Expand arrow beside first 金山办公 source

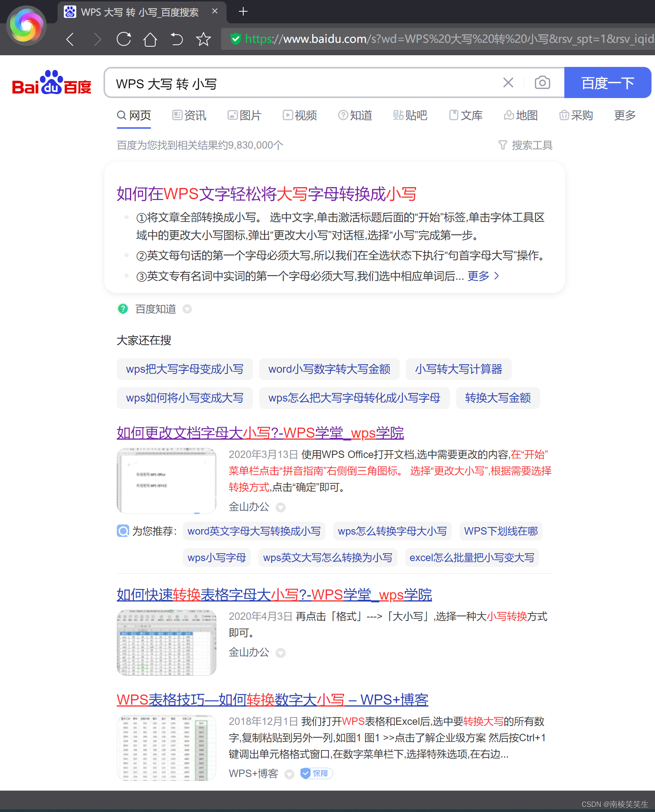tap(281, 507)
